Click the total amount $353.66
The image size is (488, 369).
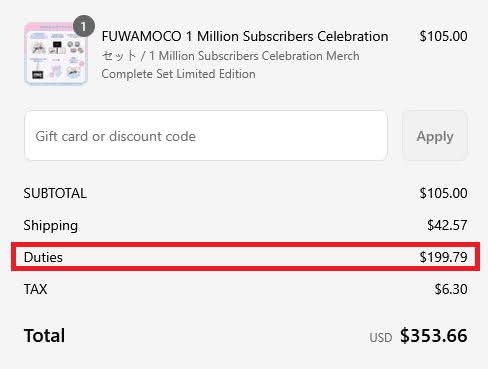point(434,336)
